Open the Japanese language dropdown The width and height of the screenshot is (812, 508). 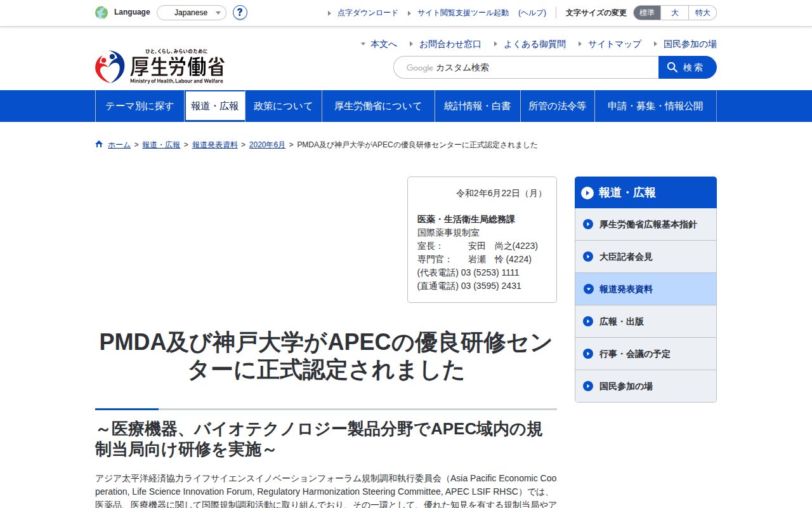(x=192, y=13)
